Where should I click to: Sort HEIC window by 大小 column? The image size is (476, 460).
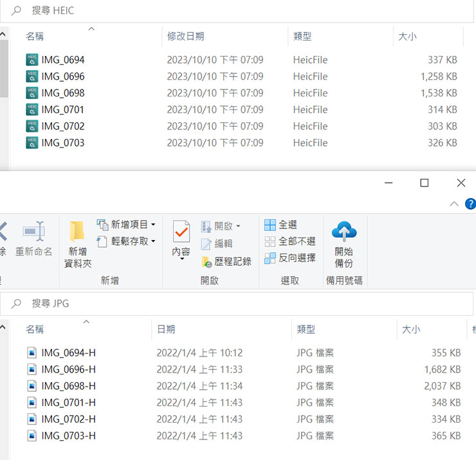click(x=407, y=37)
